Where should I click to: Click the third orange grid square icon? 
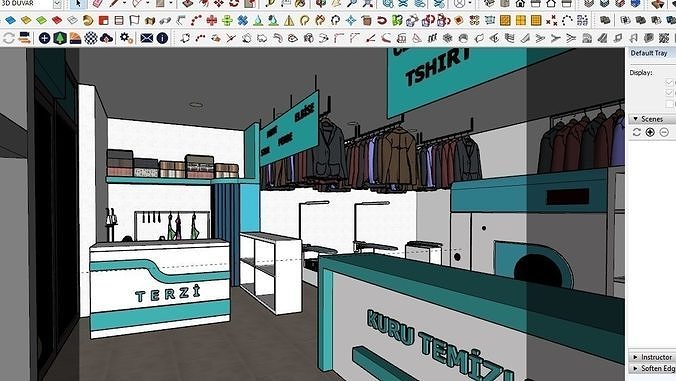click(536, 20)
